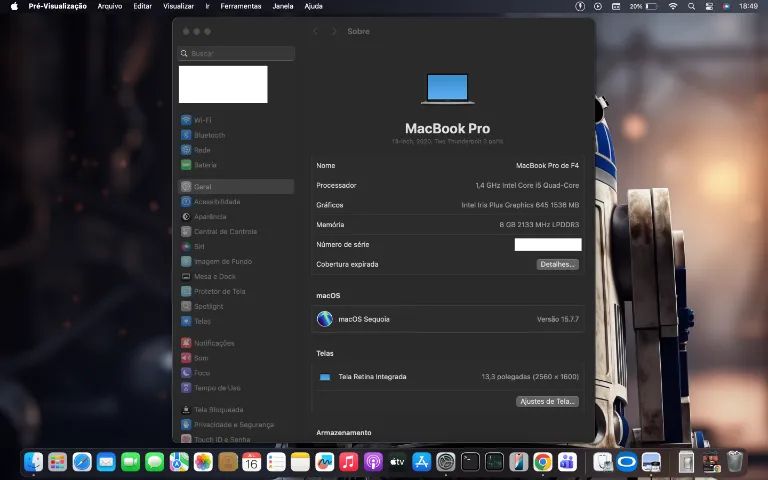Click the Siri icon in menu bar
Viewport: 768px width, 480px height.
[726, 6]
